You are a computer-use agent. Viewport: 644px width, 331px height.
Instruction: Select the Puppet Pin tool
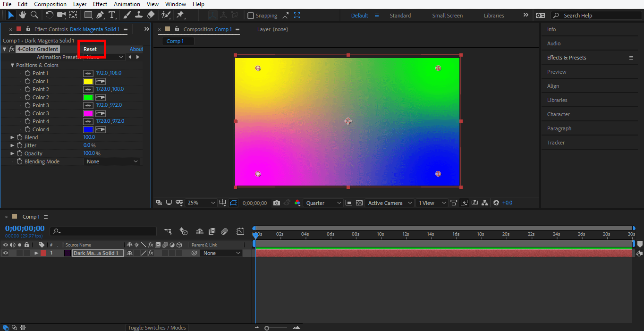[180, 15]
